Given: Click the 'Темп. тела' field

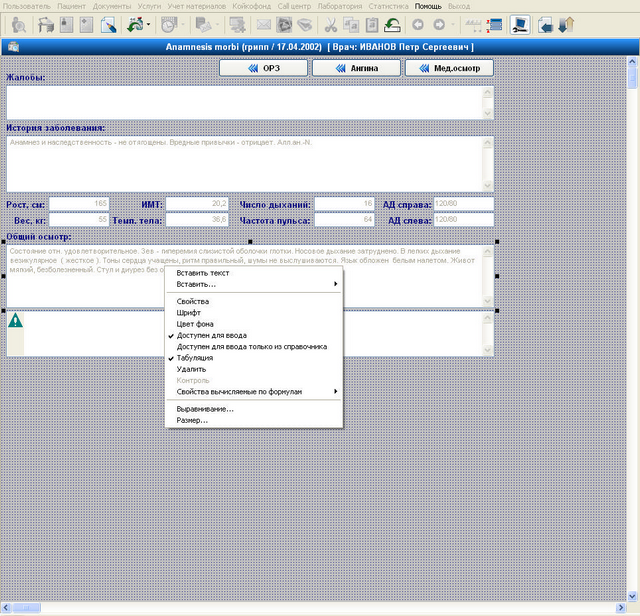Looking at the screenshot, I should [197, 220].
